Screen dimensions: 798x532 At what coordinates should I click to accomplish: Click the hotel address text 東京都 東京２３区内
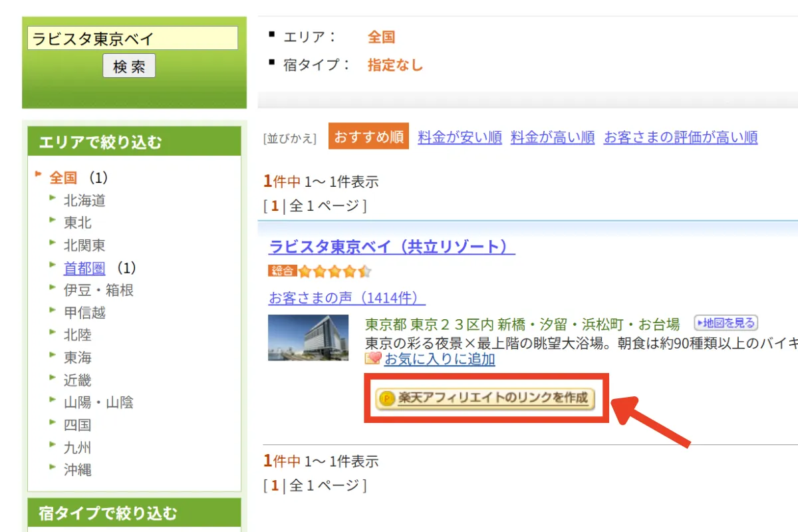tap(430, 325)
